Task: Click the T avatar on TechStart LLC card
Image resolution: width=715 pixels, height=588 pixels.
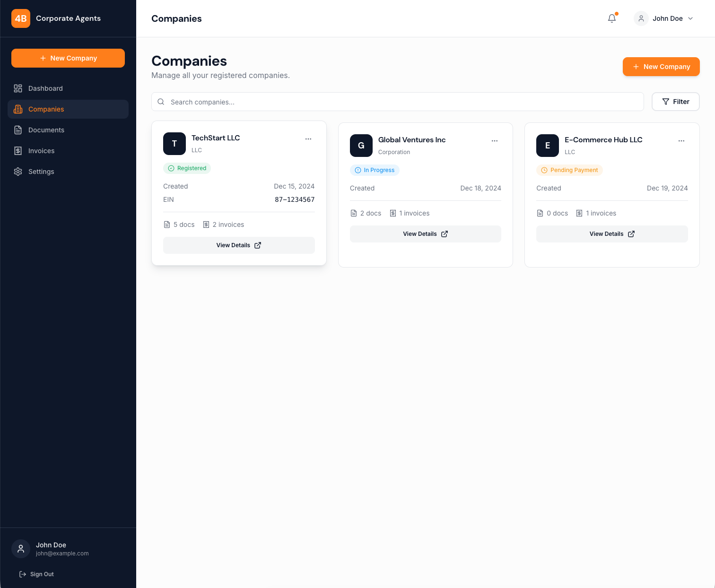Action: click(x=174, y=144)
